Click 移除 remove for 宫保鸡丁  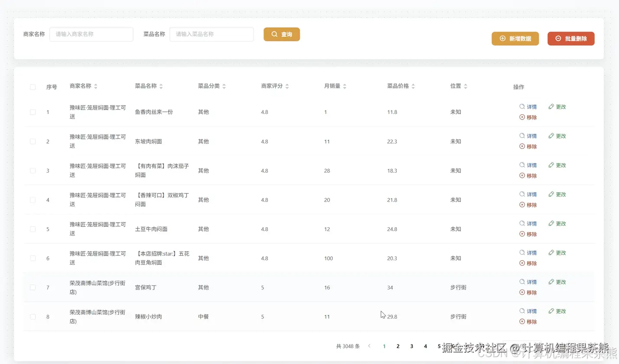(x=528, y=293)
